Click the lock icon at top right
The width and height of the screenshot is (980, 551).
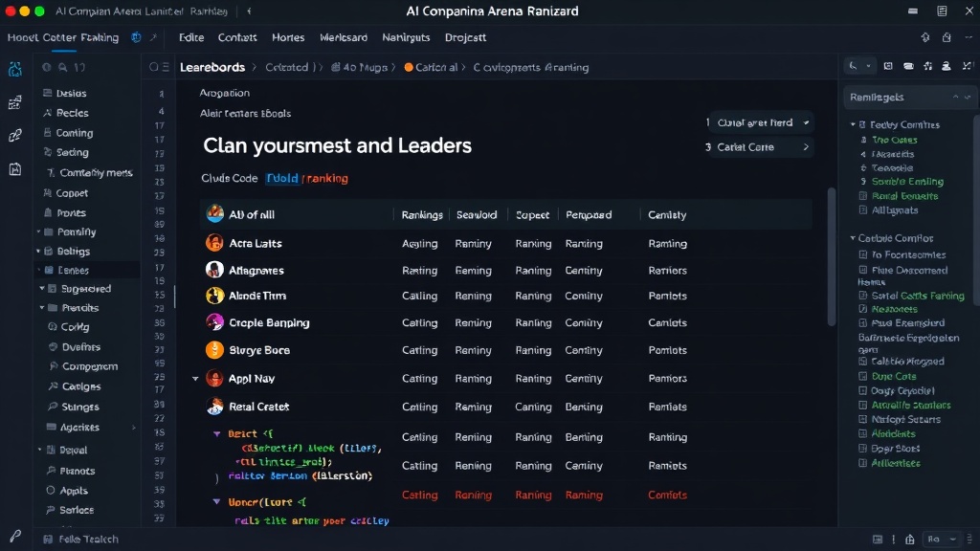(947, 37)
